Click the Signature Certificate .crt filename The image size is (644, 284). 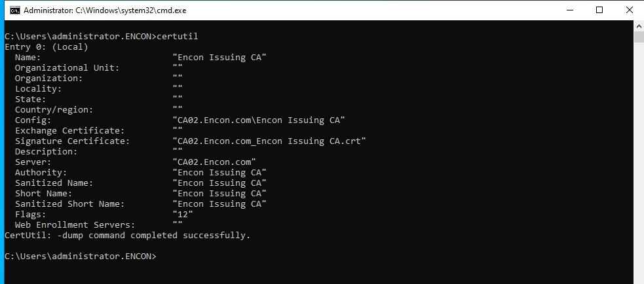click(x=269, y=141)
